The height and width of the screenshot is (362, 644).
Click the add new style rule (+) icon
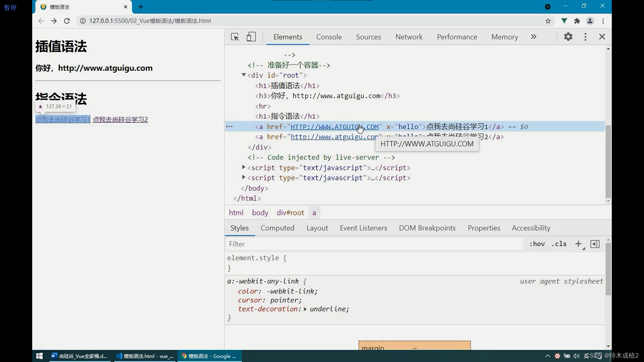pyautogui.click(x=579, y=244)
